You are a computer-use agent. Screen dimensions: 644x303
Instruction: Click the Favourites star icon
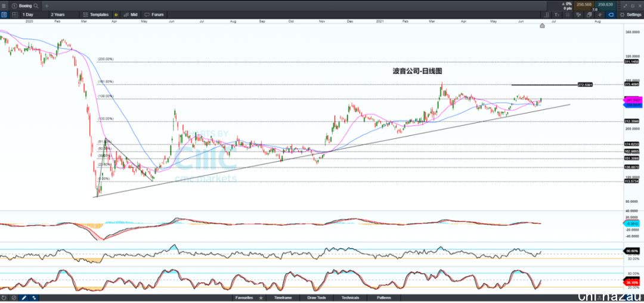(261, 298)
